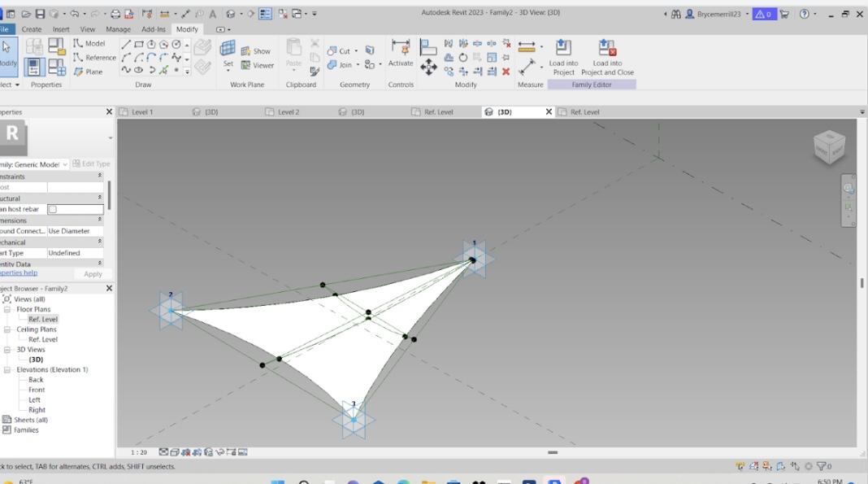Select Front elevation in Project Browser
868x484 pixels.
37,390
